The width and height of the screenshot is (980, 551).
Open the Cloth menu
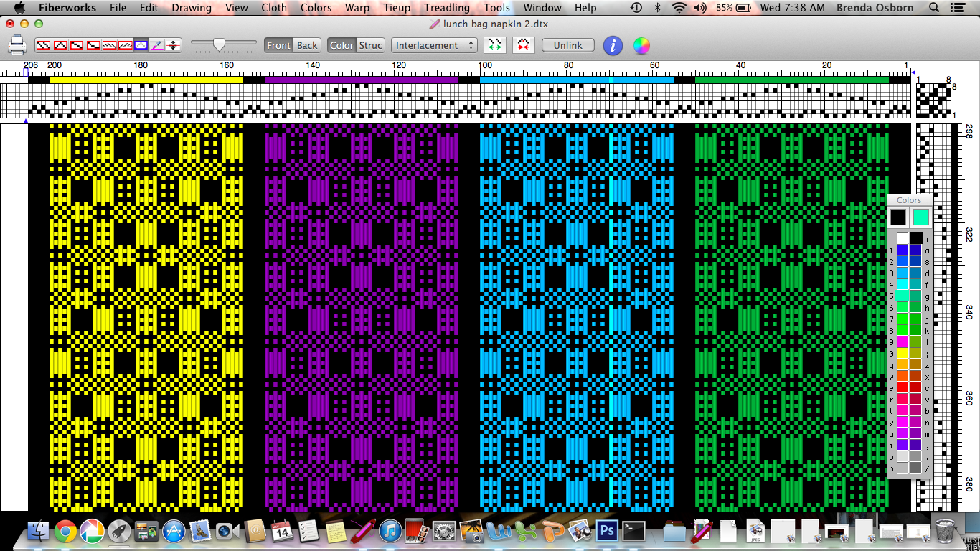tap(274, 8)
